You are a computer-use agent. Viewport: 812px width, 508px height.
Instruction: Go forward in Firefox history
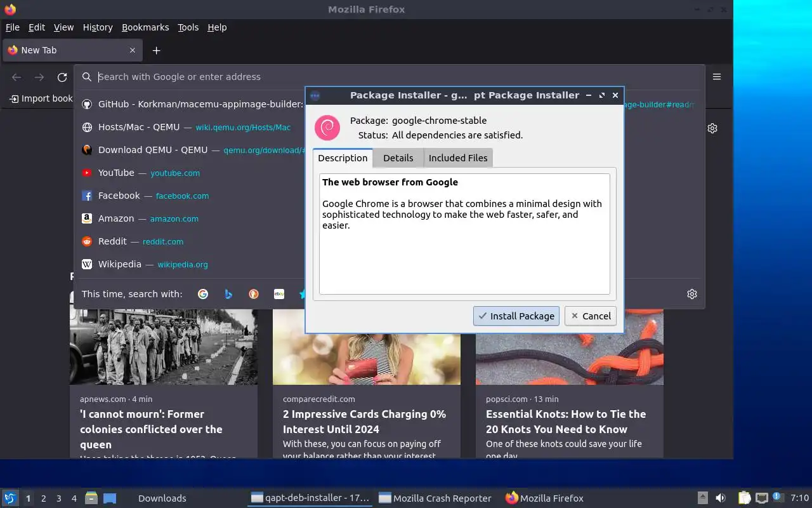point(39,77)
